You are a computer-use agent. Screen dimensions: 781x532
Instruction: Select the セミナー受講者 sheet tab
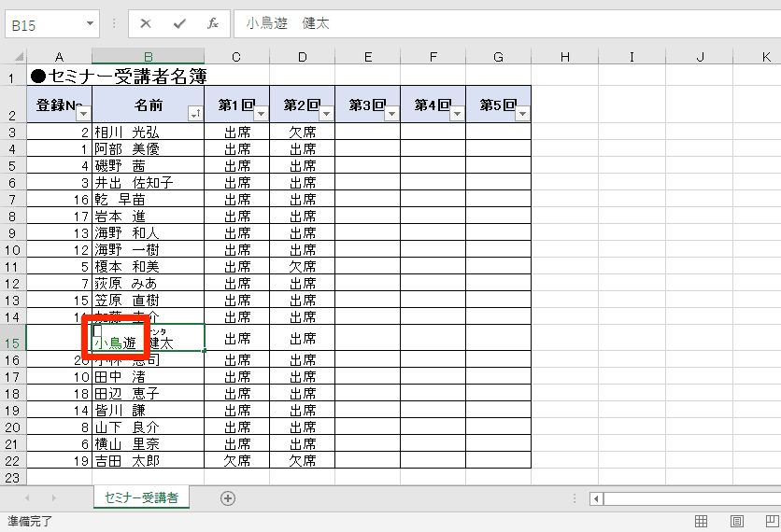pos(142,498)
